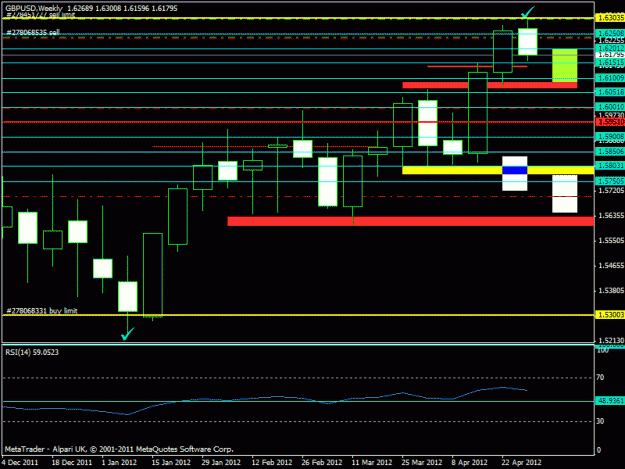625x469 pixels.
Task: Select the #278068331 buy limit order label
Action: 42,310
